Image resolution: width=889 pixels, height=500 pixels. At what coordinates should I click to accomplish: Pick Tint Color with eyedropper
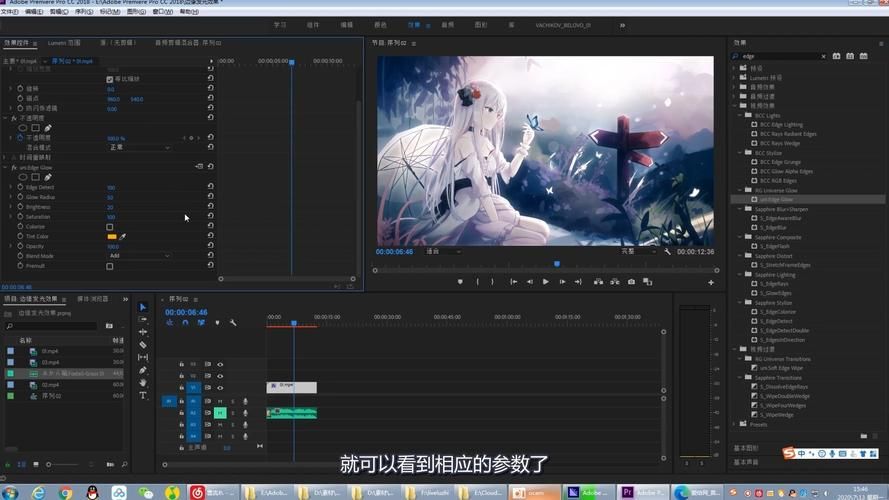[x=122, y=236]
